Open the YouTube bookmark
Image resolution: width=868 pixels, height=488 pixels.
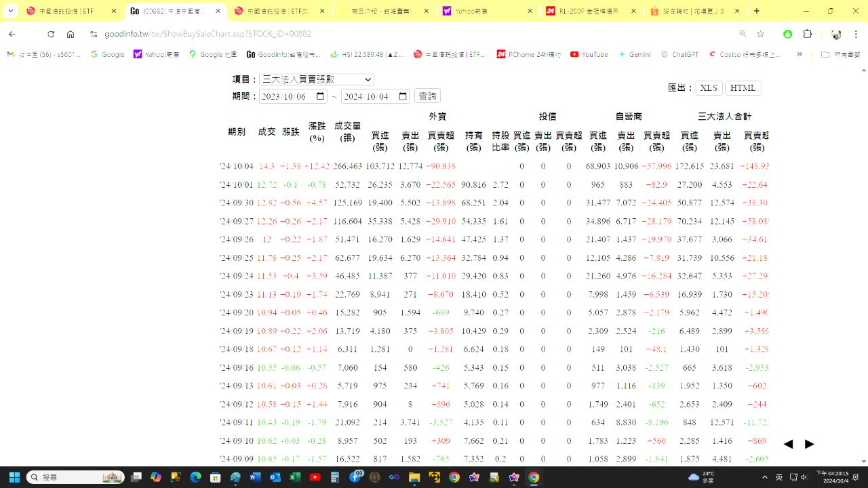tap(589, 54)
